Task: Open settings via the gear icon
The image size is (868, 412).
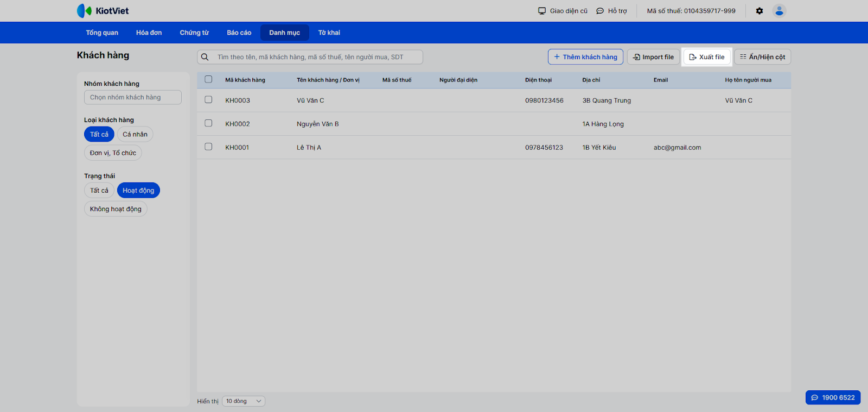Action: (x=759, y=11)
